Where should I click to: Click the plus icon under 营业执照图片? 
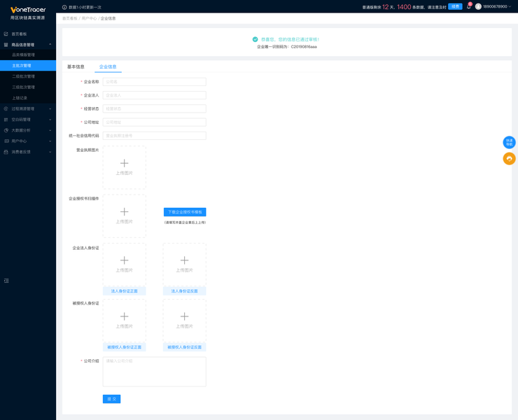124,163
